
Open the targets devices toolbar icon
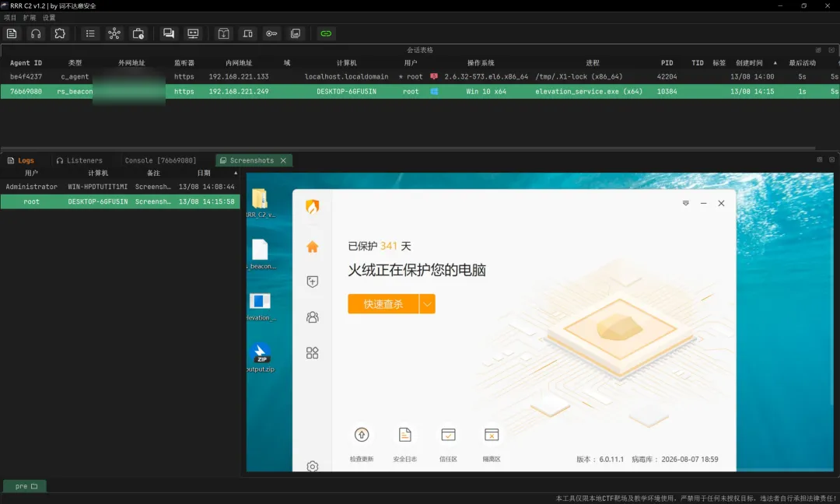[x=247, y=33]
